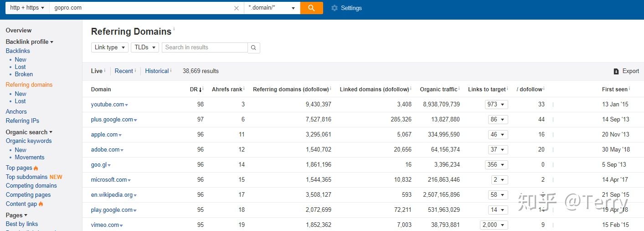Click the flame icon next to Content gap

[x=41, y=204]
